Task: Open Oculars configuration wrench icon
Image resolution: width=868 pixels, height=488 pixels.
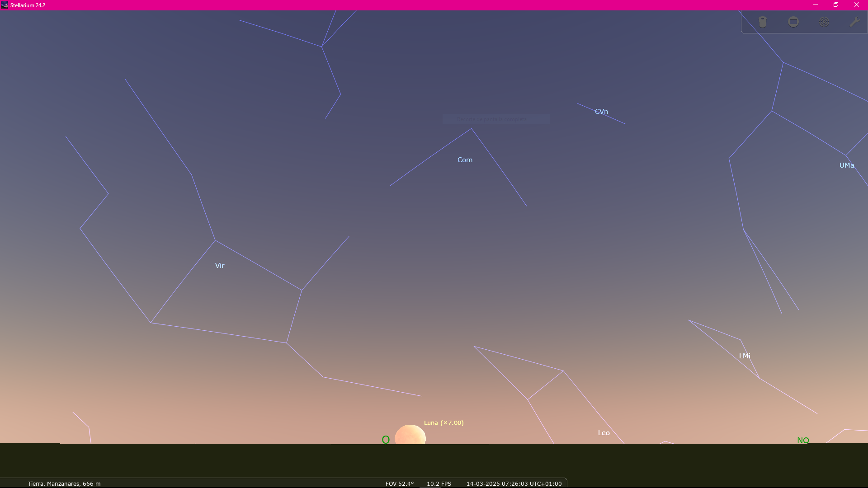Action: click(854, 22)
